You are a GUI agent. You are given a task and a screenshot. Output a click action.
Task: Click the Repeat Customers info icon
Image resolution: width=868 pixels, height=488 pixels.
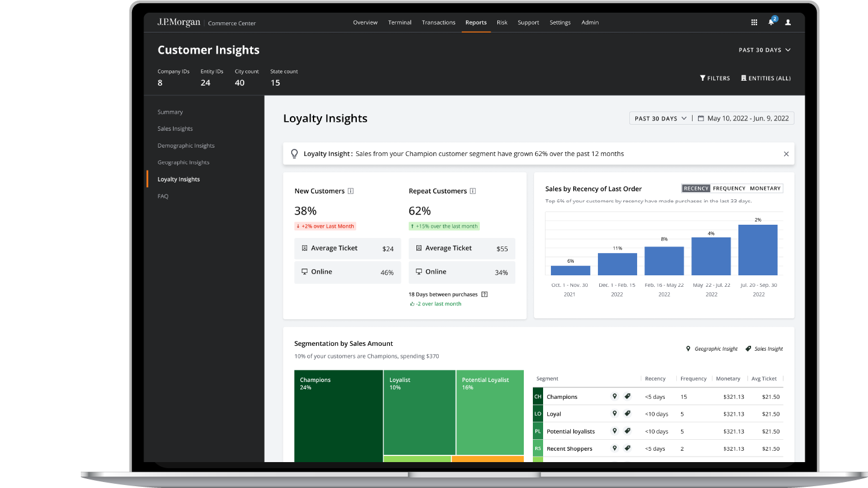tap(473, 191)
